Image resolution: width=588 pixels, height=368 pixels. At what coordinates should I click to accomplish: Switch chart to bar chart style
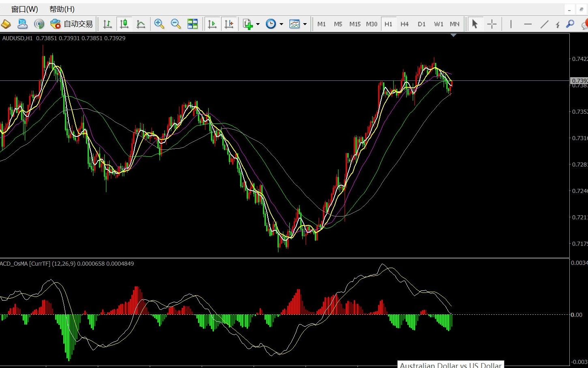pyautogui.click(x=108, y=24)
